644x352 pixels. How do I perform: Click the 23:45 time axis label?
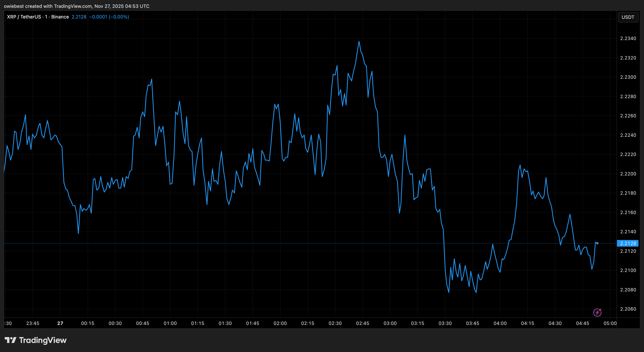click(33, 323)
